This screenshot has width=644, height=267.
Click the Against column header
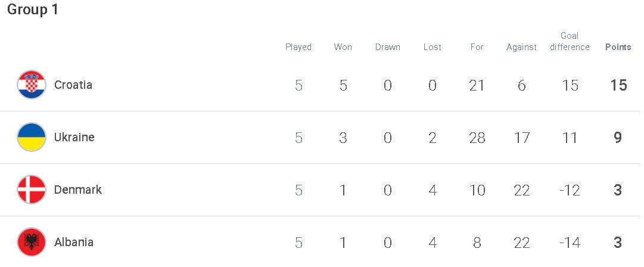click(522, 47)
